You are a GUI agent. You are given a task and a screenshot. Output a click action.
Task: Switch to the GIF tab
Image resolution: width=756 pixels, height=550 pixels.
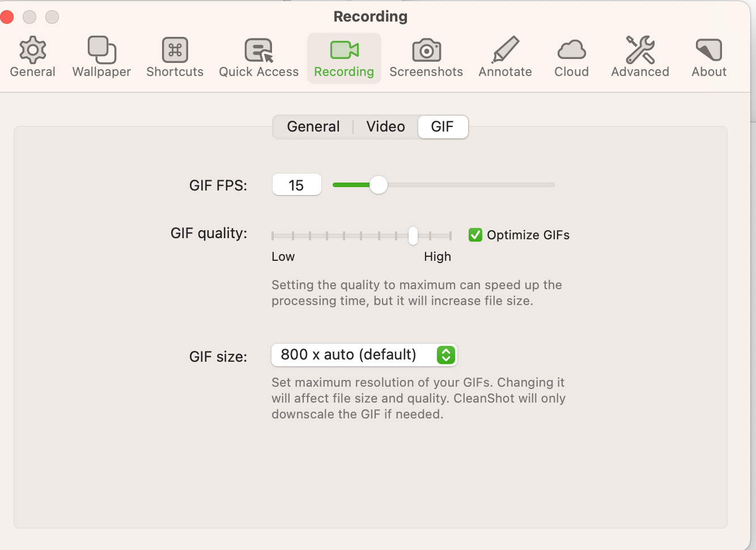pos(443,126)
